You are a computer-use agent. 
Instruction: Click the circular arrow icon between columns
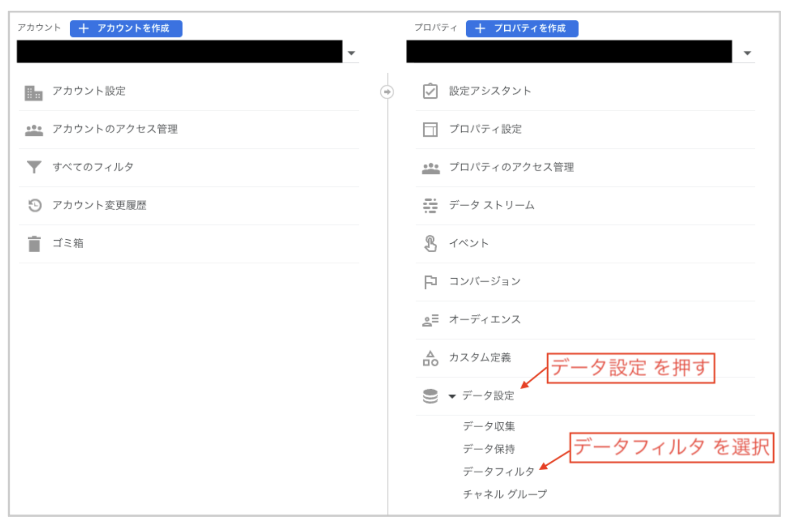387,92
